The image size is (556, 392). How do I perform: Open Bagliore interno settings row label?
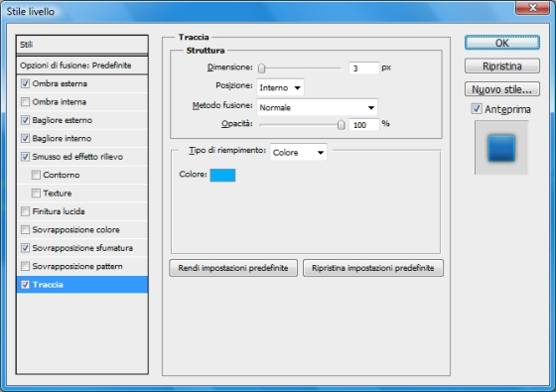tap(62, 138)
